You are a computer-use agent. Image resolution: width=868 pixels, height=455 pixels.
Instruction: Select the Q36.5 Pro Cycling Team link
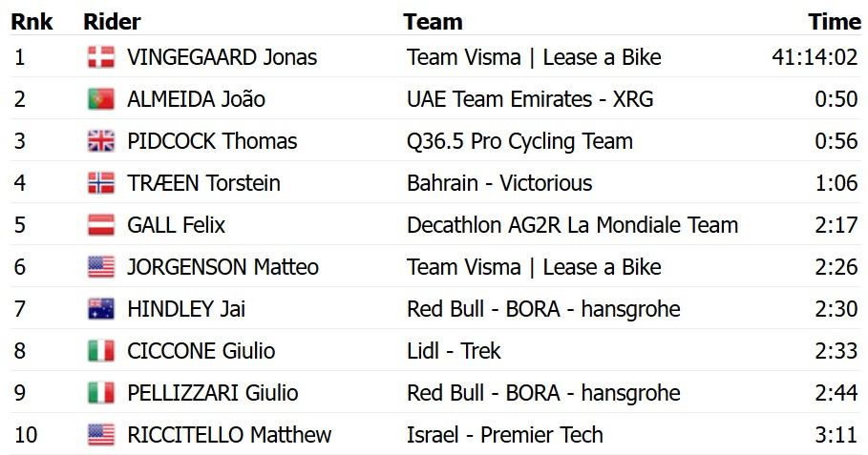[x=519, y=141]
